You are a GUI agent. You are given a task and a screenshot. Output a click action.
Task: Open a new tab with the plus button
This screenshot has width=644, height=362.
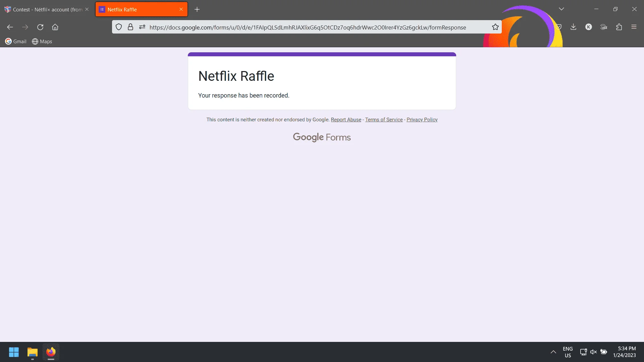[x=197, y=9]
